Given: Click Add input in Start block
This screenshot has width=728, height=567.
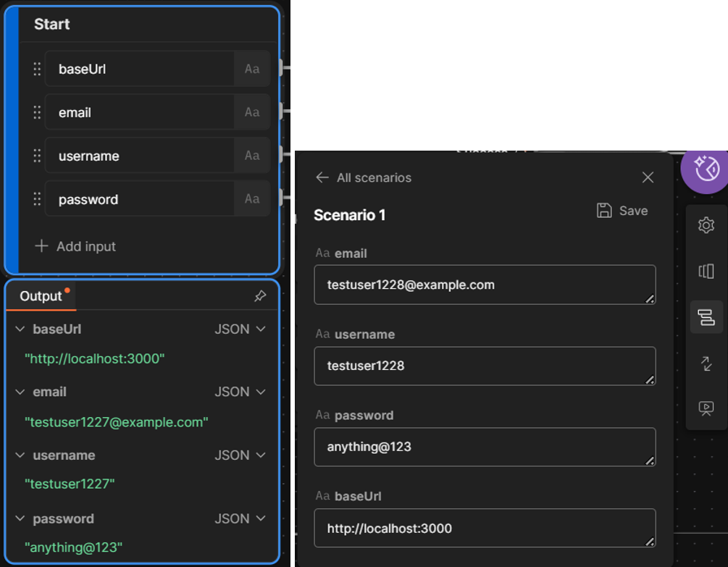Looking at the screenshot, I should [75, 246].
